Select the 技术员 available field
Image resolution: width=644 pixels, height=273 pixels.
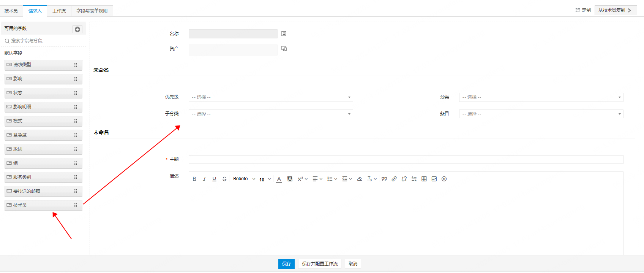43,205
